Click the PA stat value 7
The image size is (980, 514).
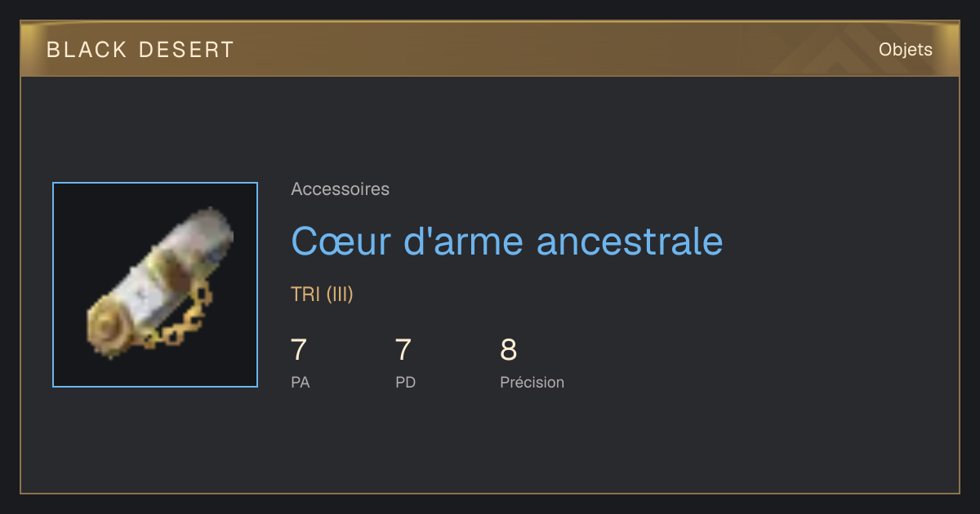(299, 350)
